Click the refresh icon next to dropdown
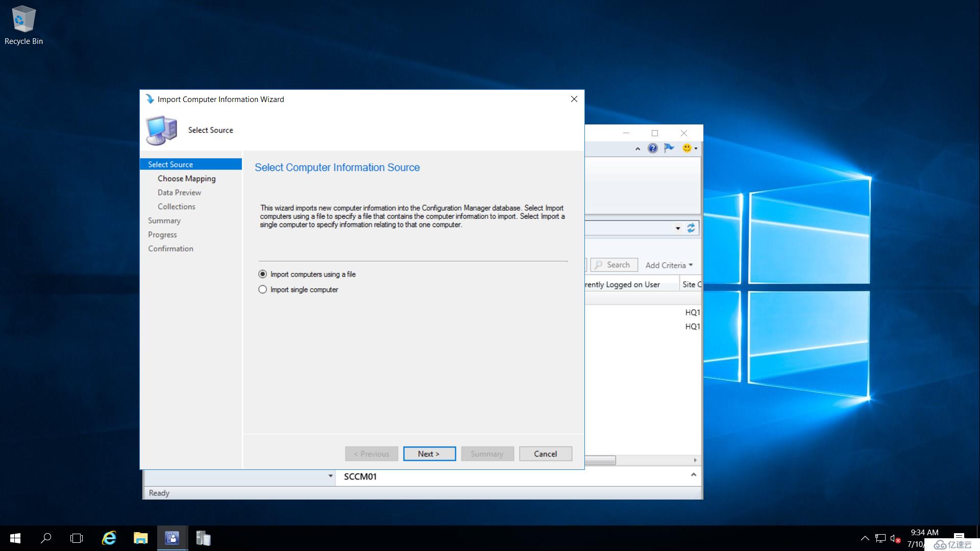 (x=691, y=228)
